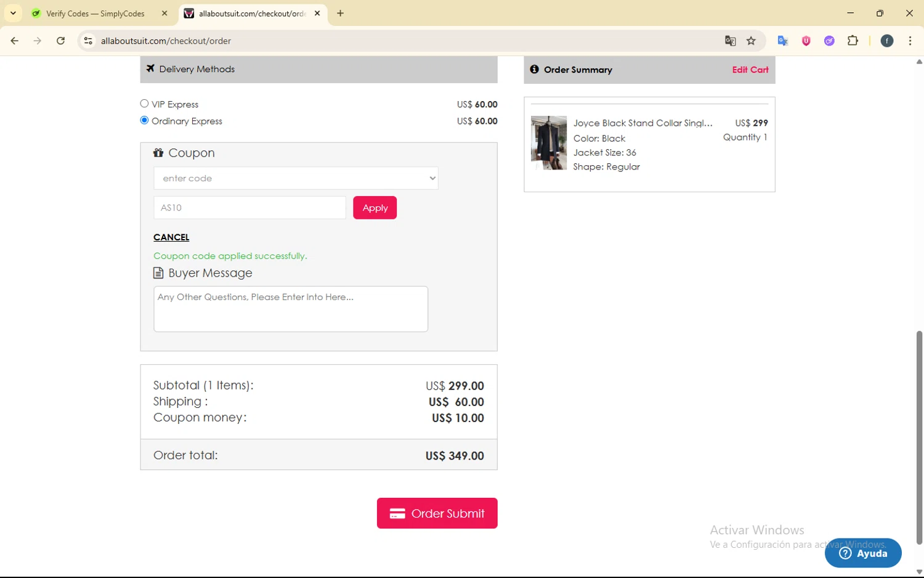Click the subtotal 'US$ 299.00' value
The height and width of the screenshot is (578, 924).
[x=455, y=386]
